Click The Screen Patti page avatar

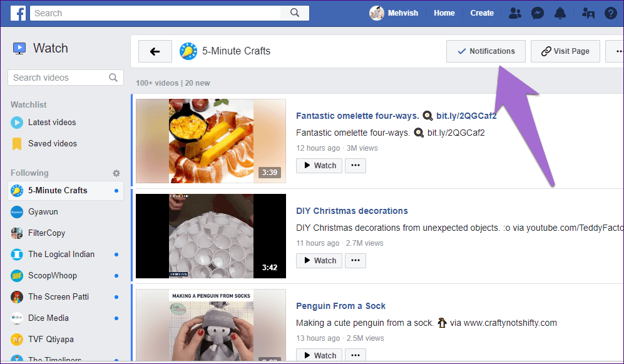(x=17, y=297)
